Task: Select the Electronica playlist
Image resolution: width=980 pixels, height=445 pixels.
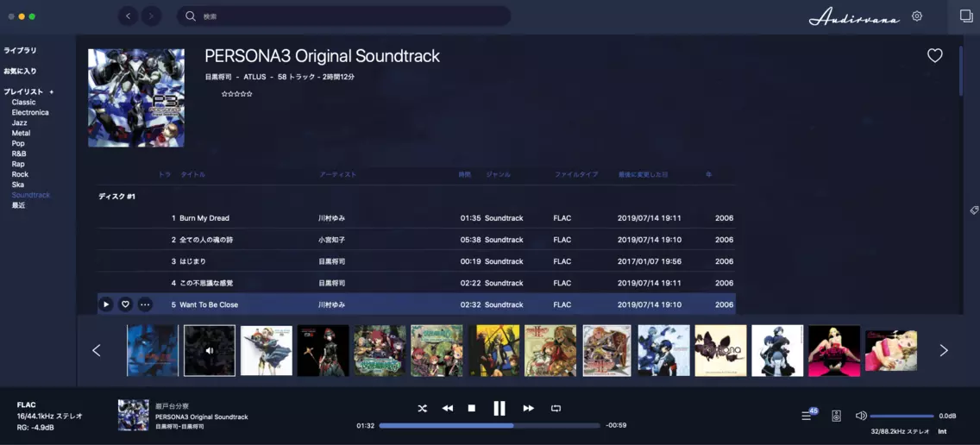Action: [x=30, y=112]
